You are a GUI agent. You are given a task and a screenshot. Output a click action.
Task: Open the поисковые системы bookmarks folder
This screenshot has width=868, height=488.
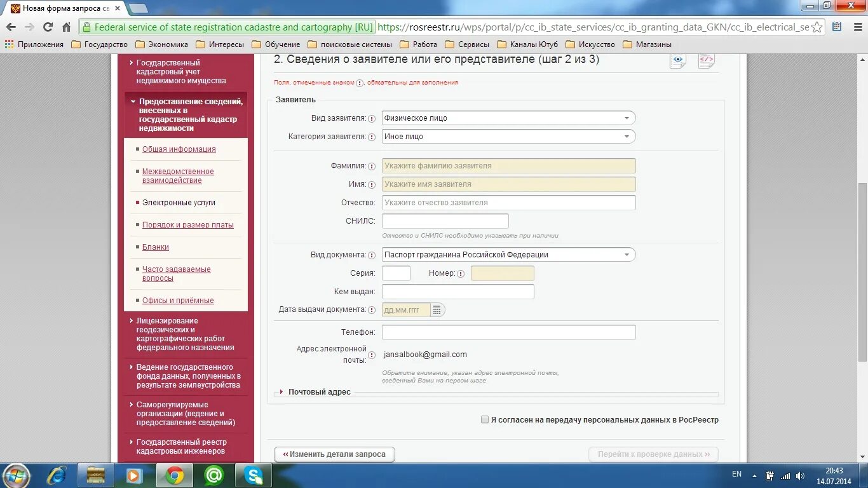click(x=349, y=44)
